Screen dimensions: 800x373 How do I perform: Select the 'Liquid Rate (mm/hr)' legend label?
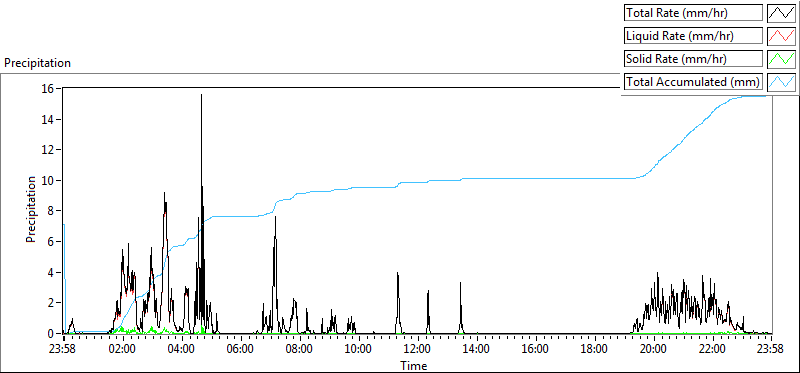pos(694,36)
